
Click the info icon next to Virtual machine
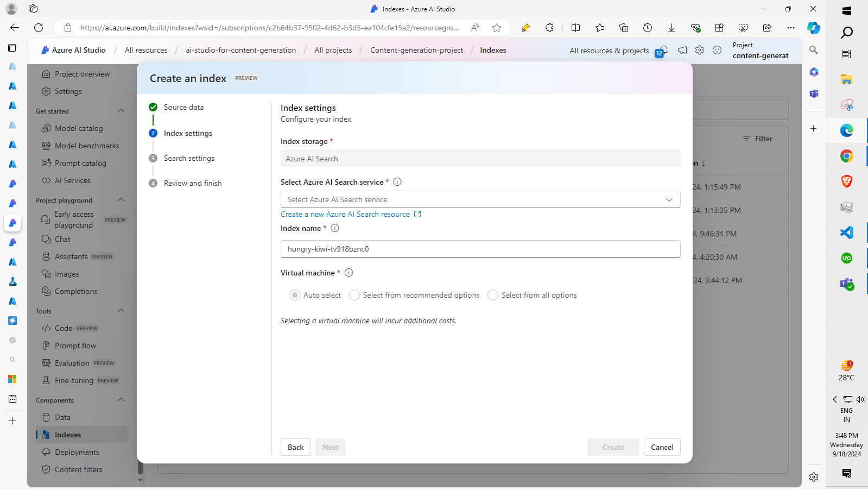349,273
